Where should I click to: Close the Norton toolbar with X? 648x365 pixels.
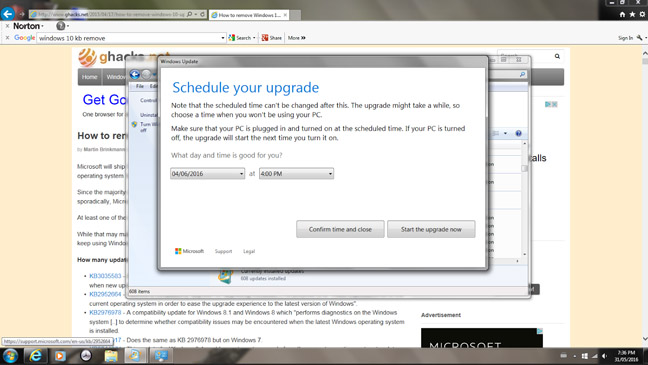point(7,26)
